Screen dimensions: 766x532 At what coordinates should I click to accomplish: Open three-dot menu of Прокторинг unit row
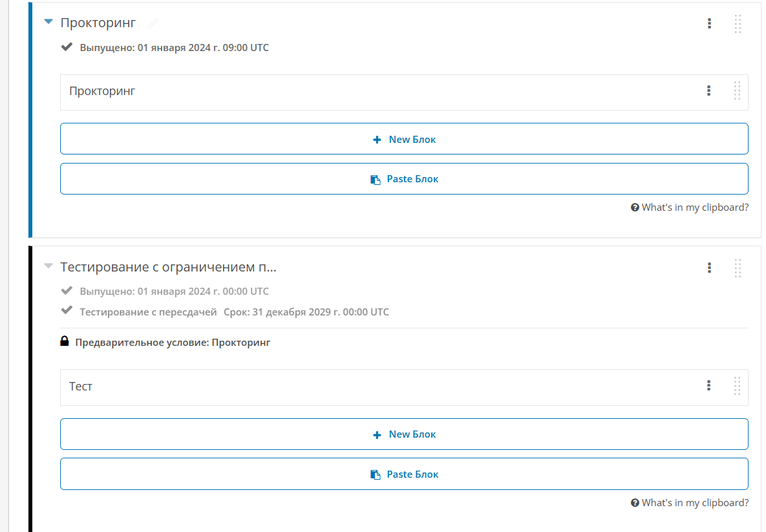click(709, 91)
